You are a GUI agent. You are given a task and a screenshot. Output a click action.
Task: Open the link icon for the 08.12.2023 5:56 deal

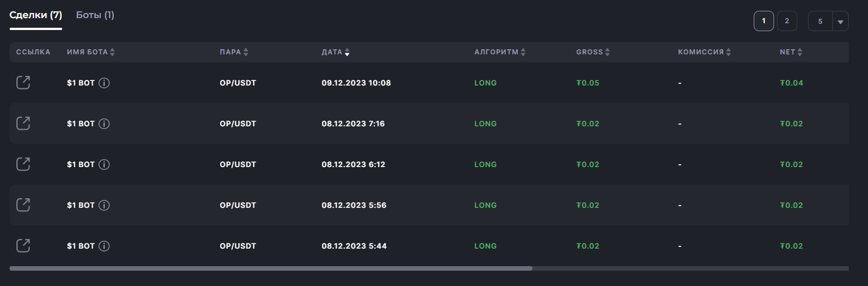tap(23, 205)
